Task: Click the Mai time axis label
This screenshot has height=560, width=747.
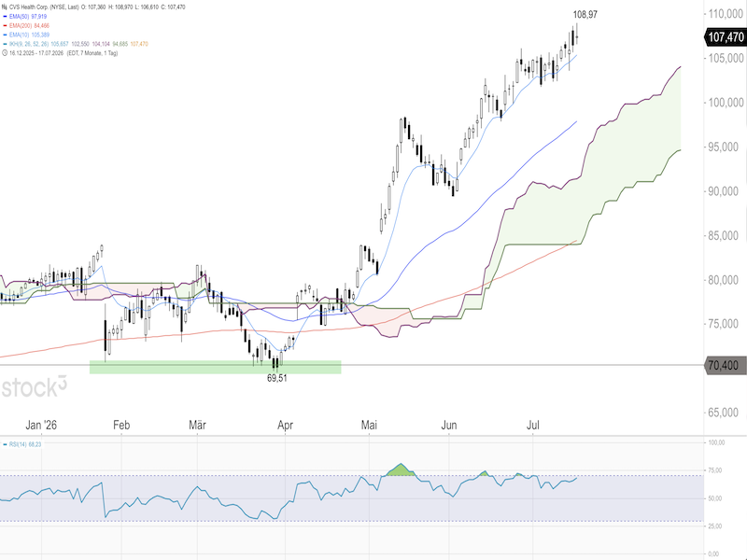Action: click(x=369, y=425)
